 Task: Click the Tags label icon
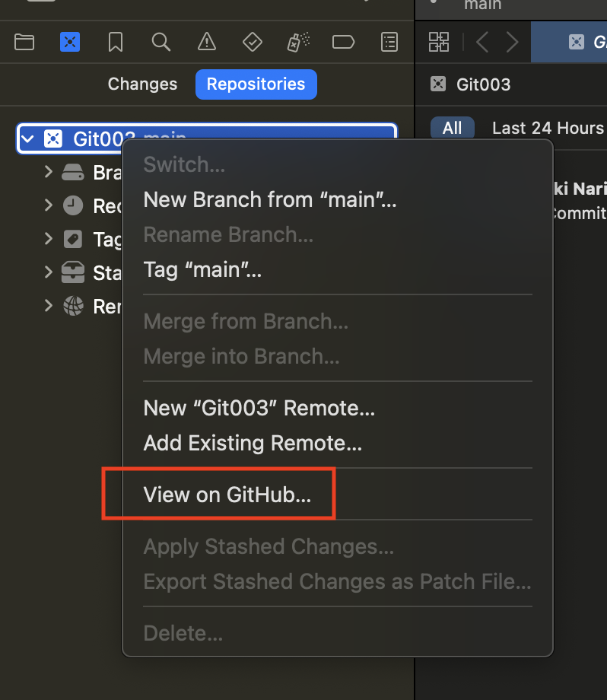73,239
